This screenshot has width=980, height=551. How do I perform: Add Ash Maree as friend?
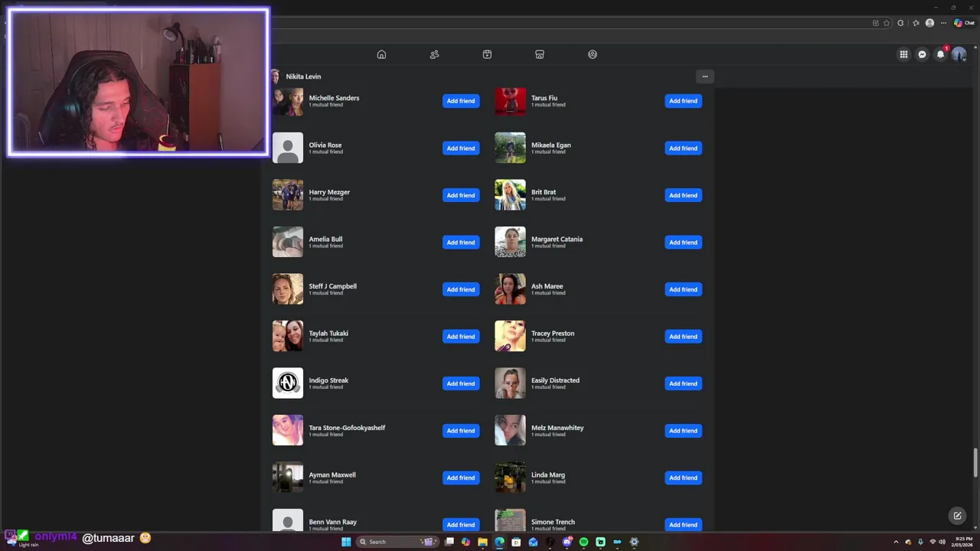click(683, 289)
